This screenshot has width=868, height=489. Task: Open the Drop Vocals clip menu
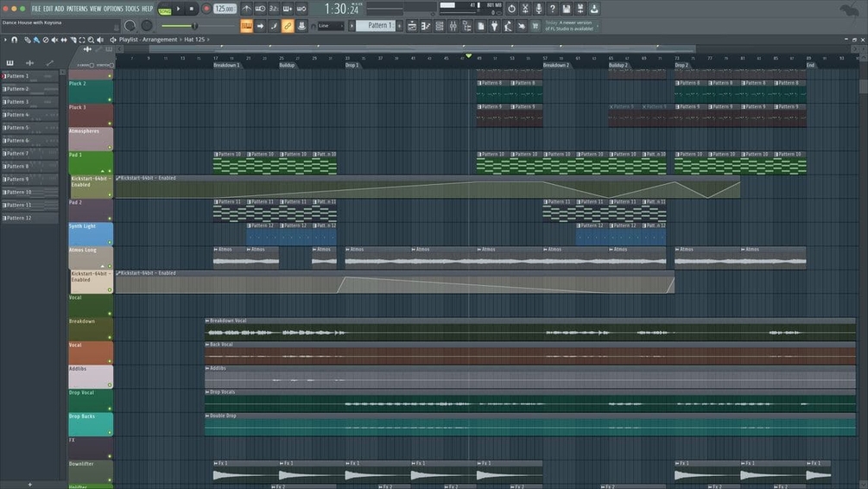207,392
